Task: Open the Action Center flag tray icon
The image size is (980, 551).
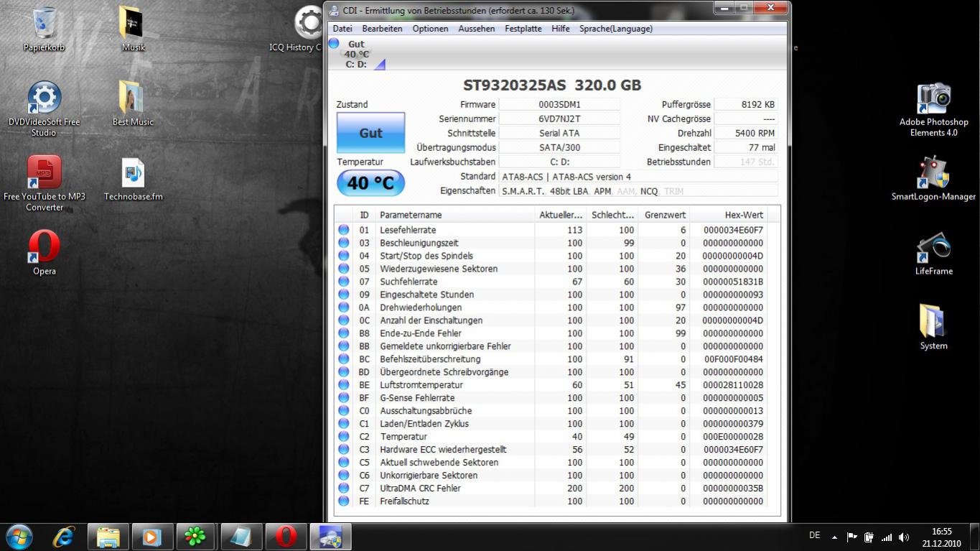Action: [x=852, y=537]
